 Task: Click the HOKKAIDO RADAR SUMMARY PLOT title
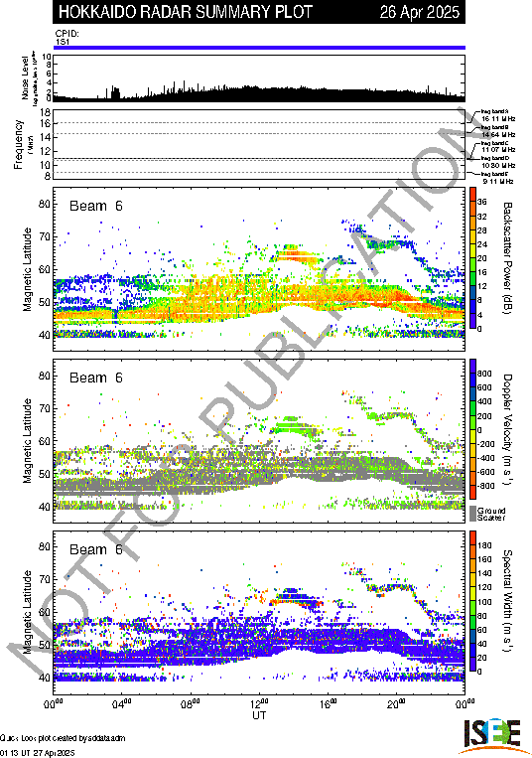(x=186, y=12)
